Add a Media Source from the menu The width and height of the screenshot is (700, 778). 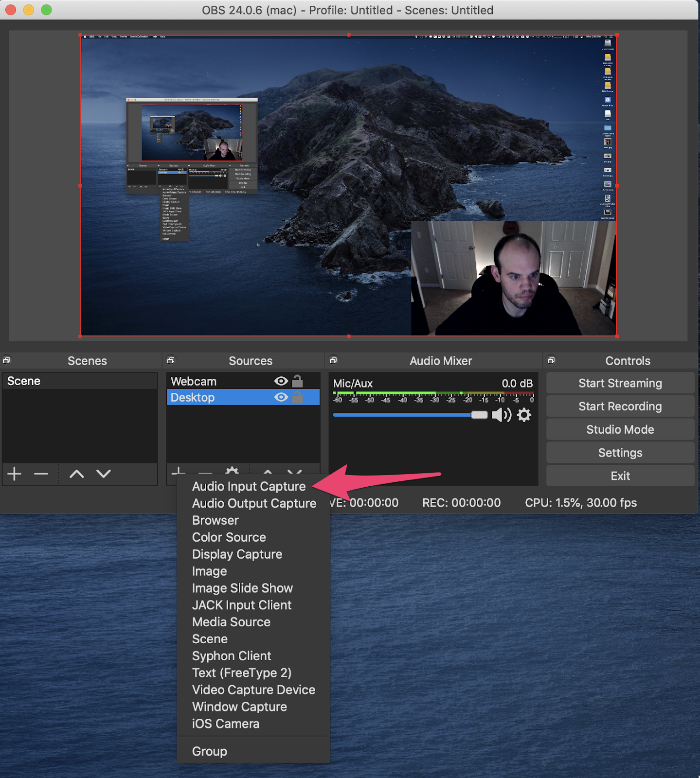point(254,622)
